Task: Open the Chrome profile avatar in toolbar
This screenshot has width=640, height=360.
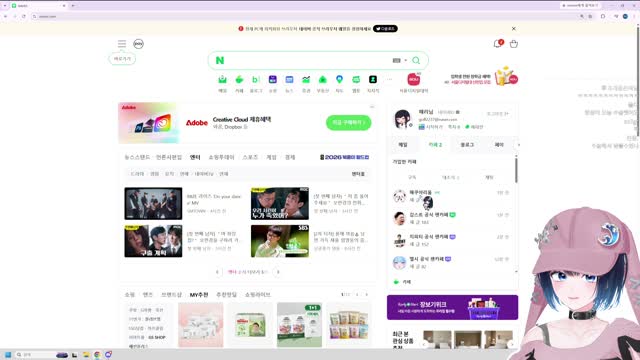Action: coord(625,16)
